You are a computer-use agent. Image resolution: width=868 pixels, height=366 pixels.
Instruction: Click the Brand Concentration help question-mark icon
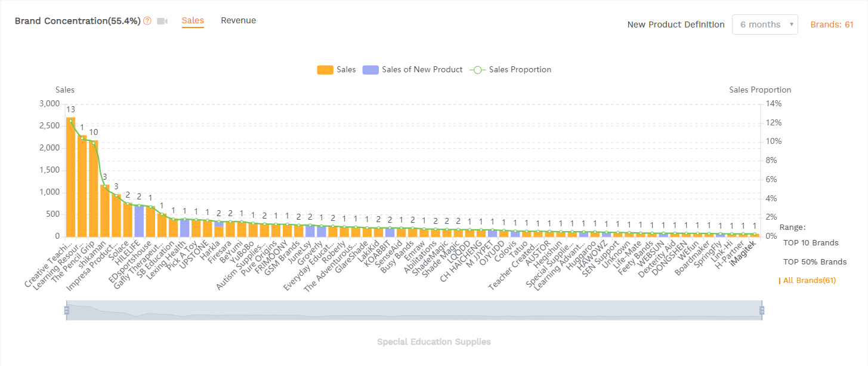click(147, 21)
